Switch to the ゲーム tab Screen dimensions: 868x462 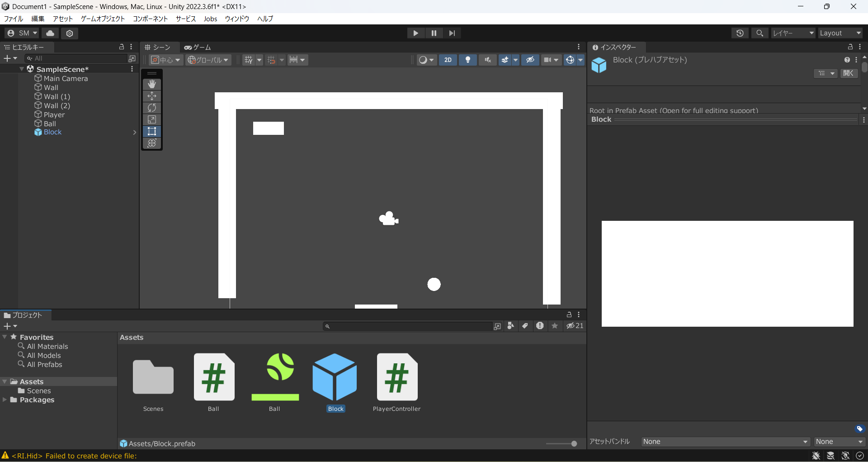point(198,47)
